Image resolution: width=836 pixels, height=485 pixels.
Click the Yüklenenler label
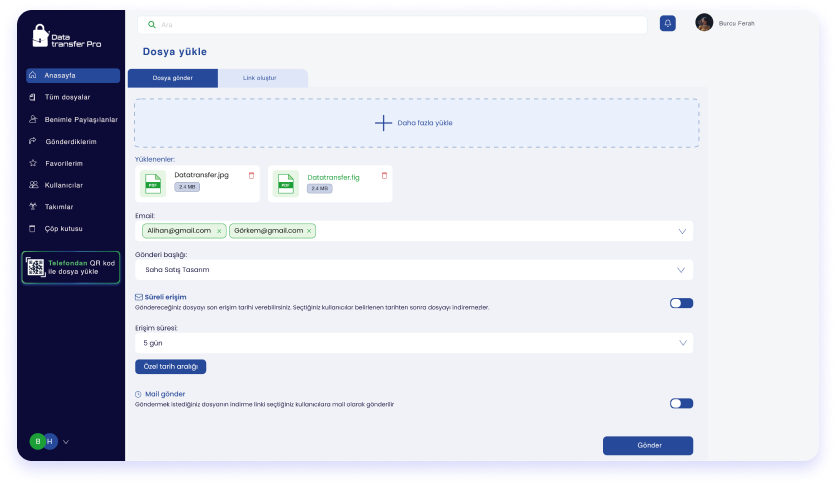click(155, 159)
